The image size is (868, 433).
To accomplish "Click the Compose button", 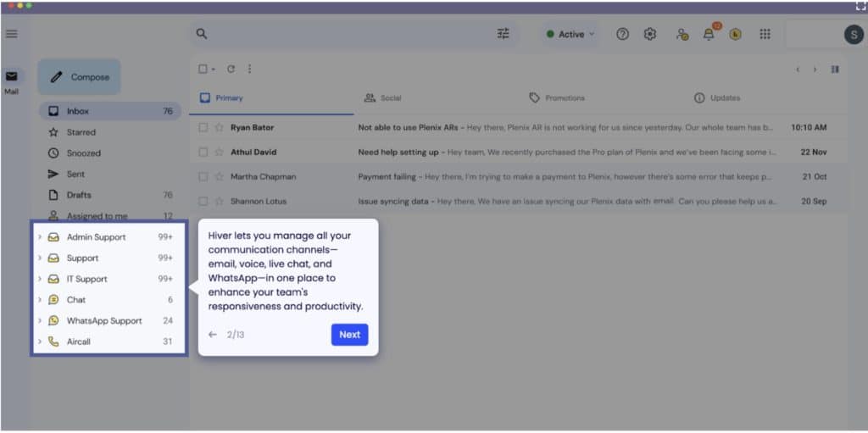I will pos(79,77).
